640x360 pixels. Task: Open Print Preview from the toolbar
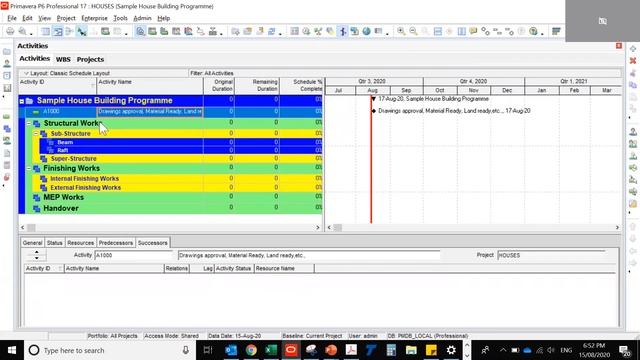[x=22, y=31]
